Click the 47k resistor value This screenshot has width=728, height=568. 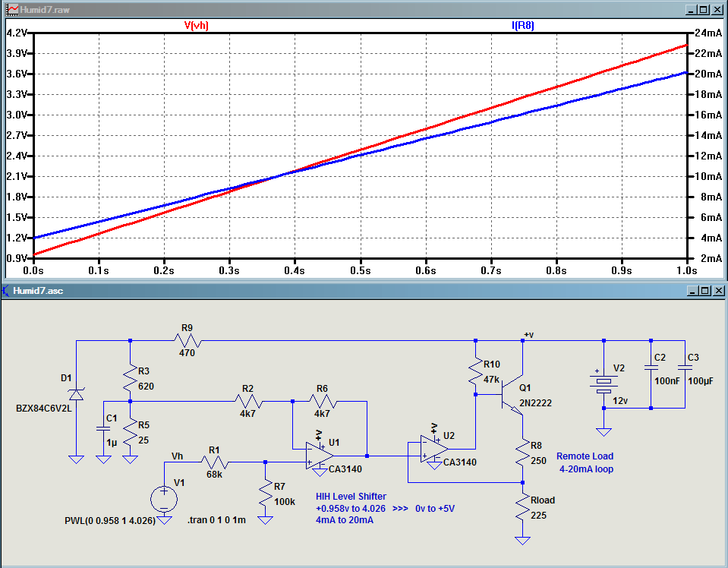click(x=492, y=380)
